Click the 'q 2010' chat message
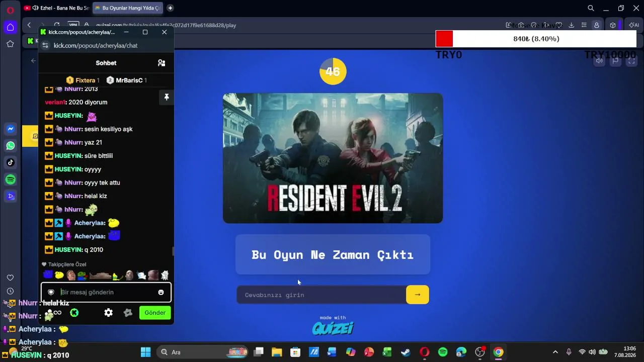Screen dimensions: 644x362 [94, 249]
